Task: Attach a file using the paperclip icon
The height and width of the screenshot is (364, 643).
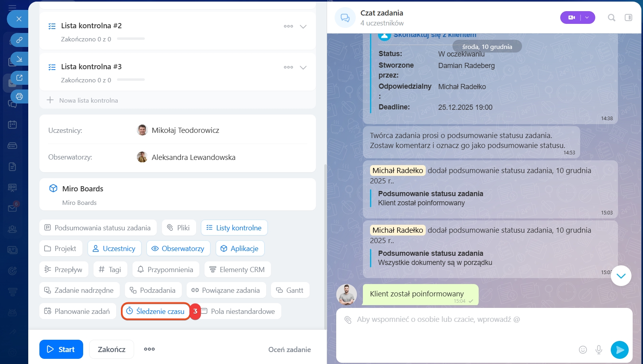Action: tap(348, 320)
